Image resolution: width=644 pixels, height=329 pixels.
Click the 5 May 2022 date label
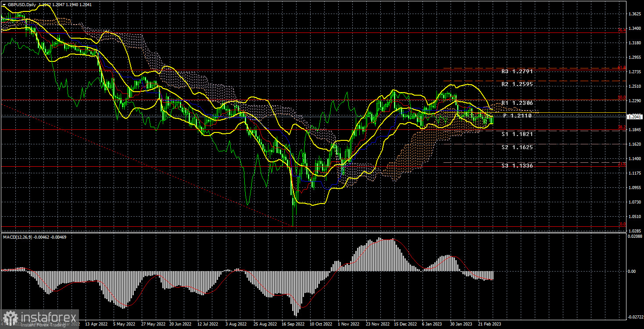click(125, 325)
